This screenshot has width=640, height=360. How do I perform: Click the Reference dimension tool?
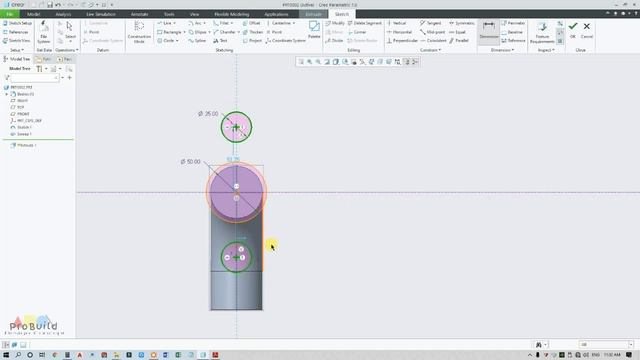(x=513, y=40)
